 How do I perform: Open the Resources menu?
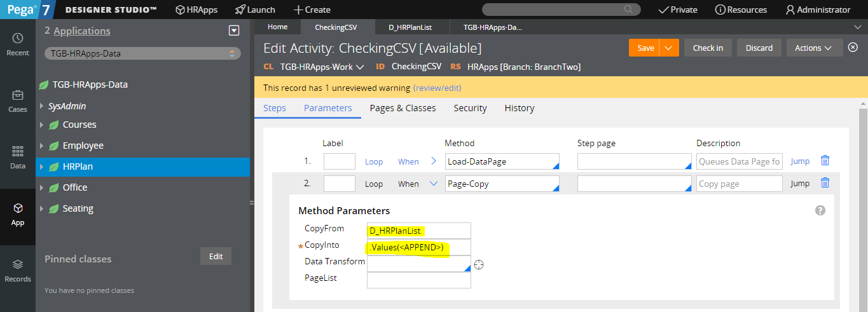tap(741, 10)
